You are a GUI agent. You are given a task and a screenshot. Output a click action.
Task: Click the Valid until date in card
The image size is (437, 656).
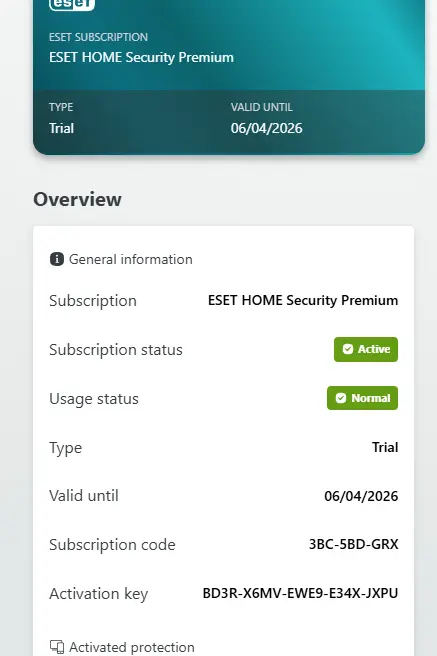click(266, 128)
